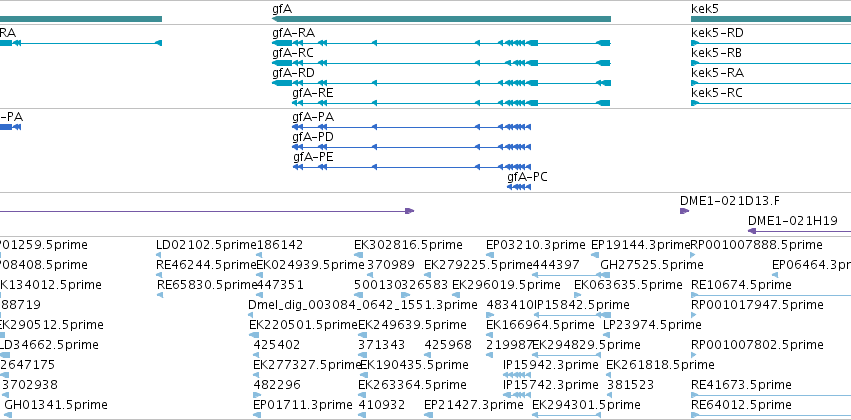Select the teal kek5 gene span bar

pos(771,19)
